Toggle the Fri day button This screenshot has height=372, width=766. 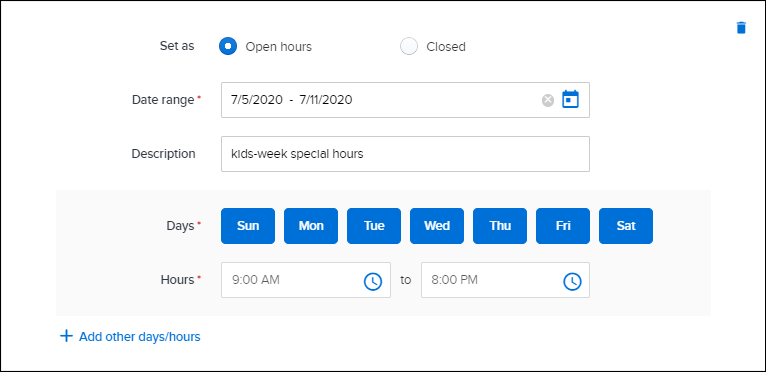pos(563,226)
